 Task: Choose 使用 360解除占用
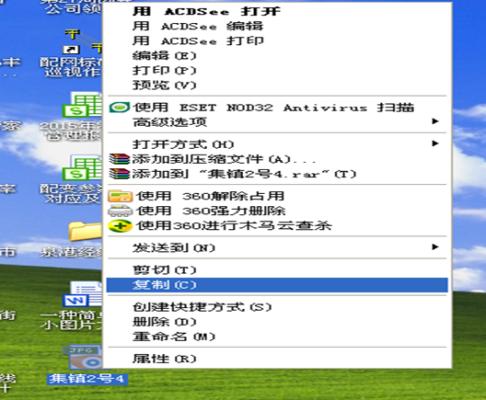[277, 196]
